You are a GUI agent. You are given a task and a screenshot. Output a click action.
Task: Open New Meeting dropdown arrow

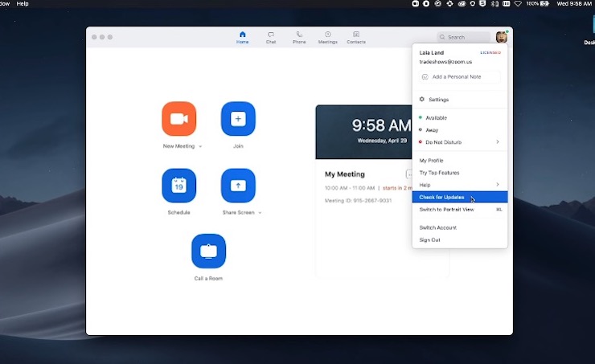(x=200, y=147)
